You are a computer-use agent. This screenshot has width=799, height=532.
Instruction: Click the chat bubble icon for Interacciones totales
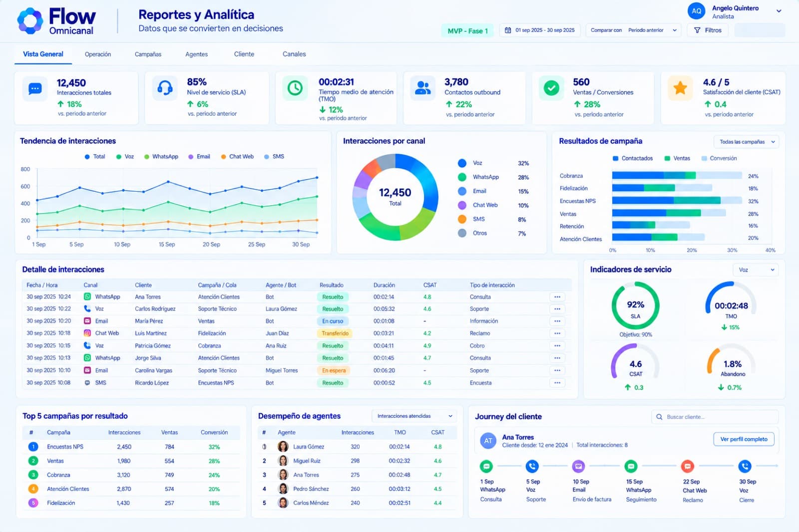point(35,89)
